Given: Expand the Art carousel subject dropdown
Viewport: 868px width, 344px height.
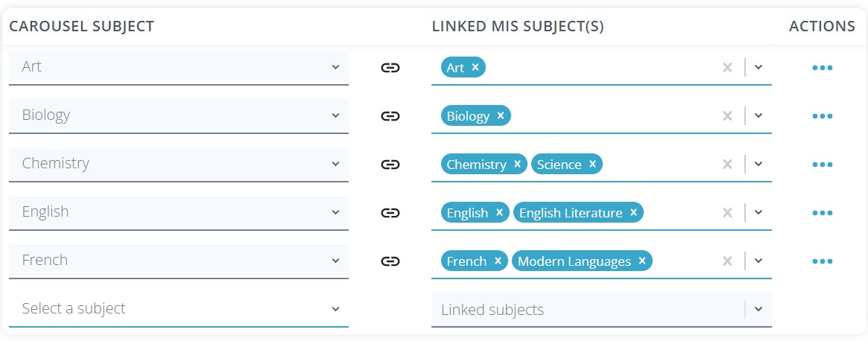Looking at the screenshot, I should point(179,67).
